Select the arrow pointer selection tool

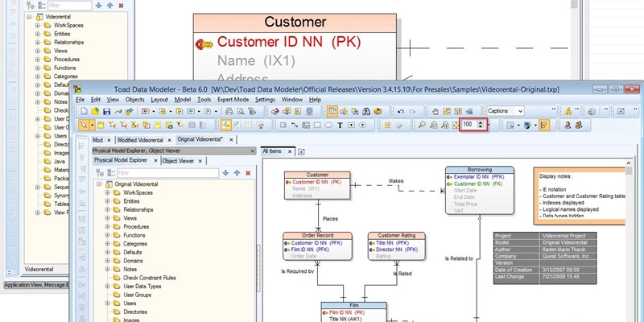click(84, 125)
